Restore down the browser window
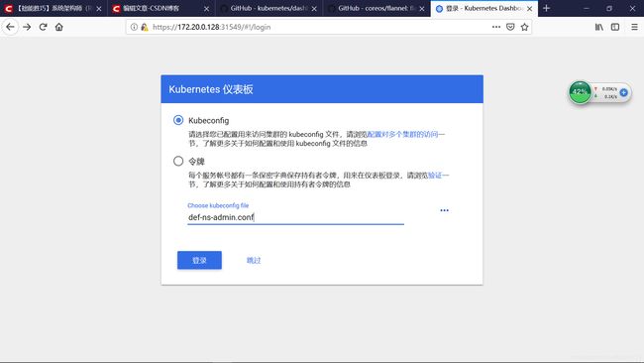 609,8
